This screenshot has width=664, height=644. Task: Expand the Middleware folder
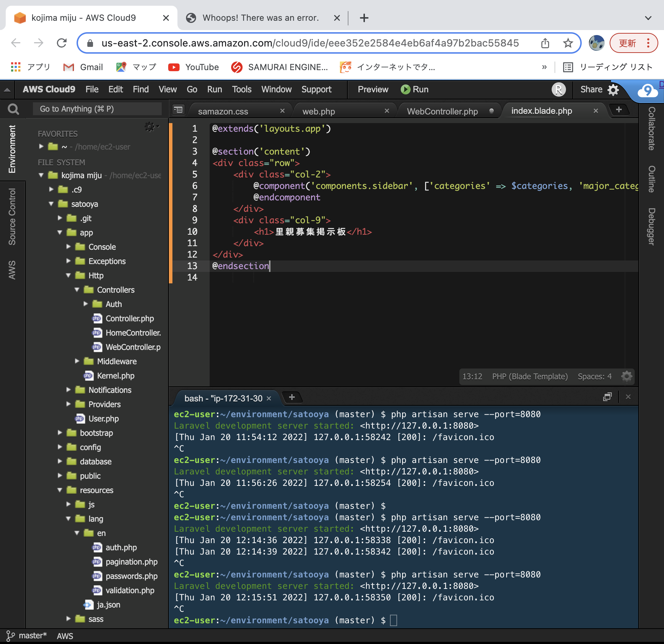[77, 361]
